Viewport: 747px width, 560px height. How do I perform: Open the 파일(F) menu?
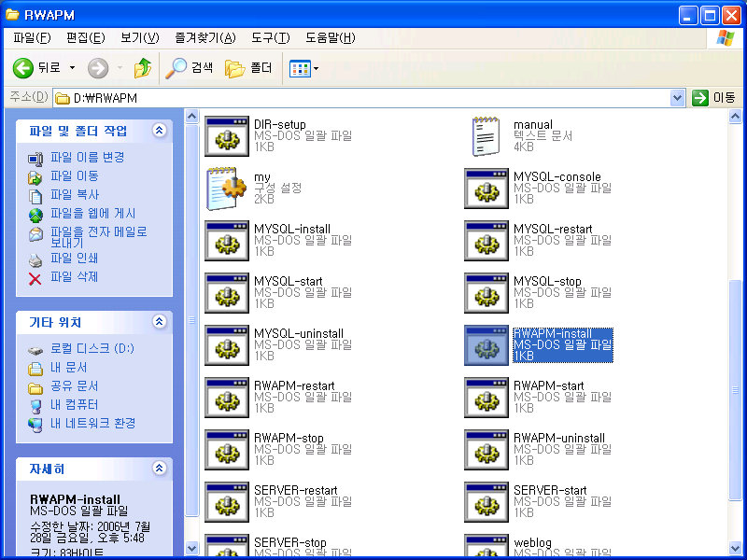pyautogui.click(x=32, y=38)
